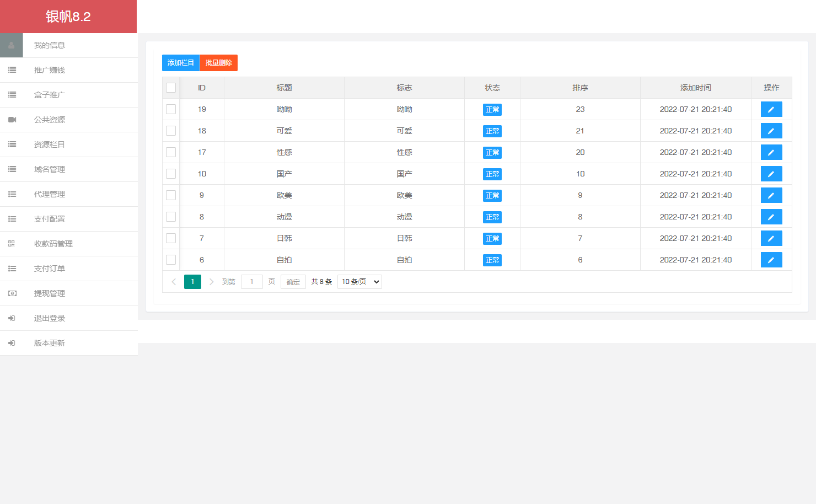Go to the next page using the right chevron

click(211, 282)
